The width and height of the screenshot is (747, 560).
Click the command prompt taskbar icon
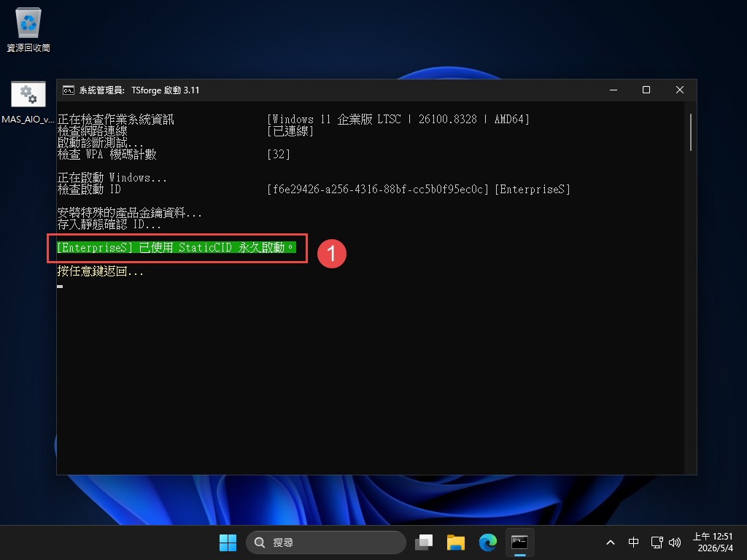(519, 542)
